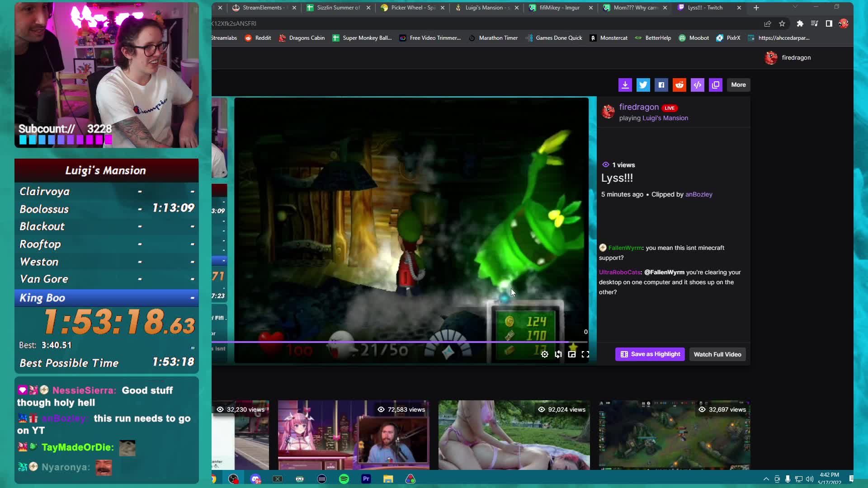This screenshot has width=868, height=488.
Task: Click Watch Full Video button
Action: 717,354
